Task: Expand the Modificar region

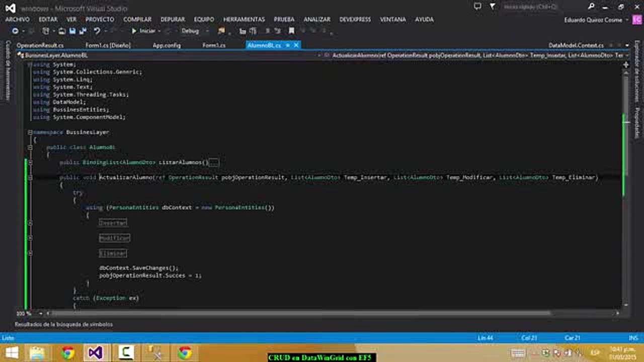Action: (30, 238)
